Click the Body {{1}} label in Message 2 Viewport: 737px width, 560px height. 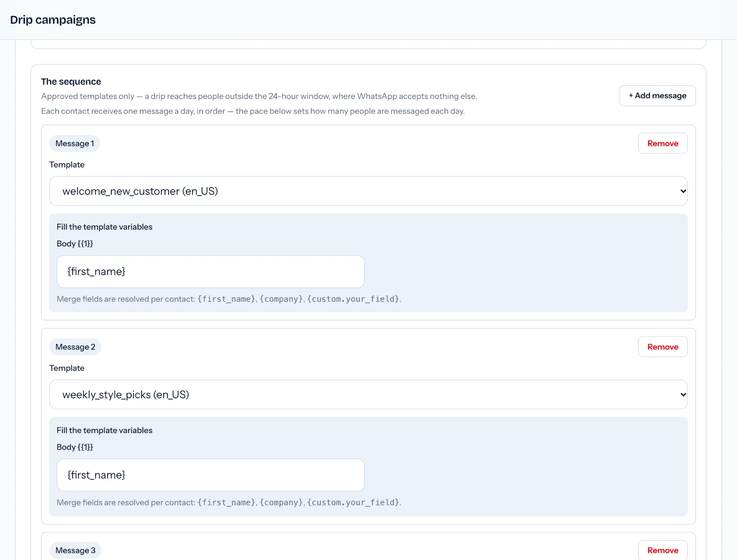click(75, 447)
